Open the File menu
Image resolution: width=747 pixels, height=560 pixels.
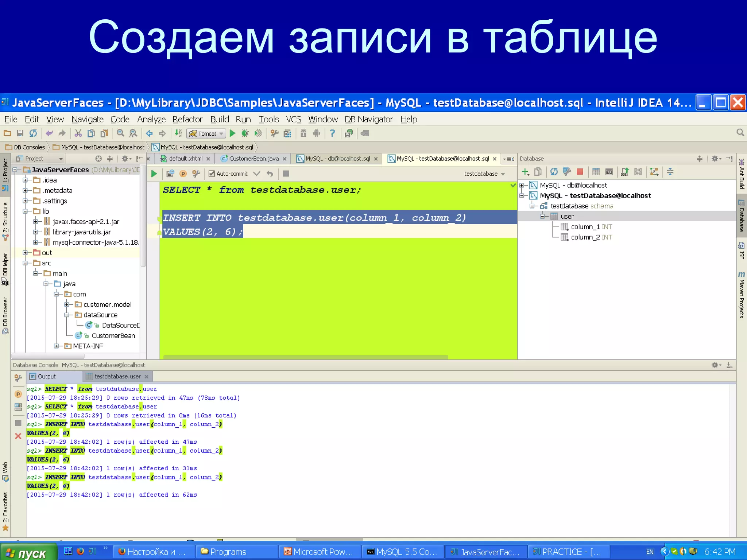11,120
